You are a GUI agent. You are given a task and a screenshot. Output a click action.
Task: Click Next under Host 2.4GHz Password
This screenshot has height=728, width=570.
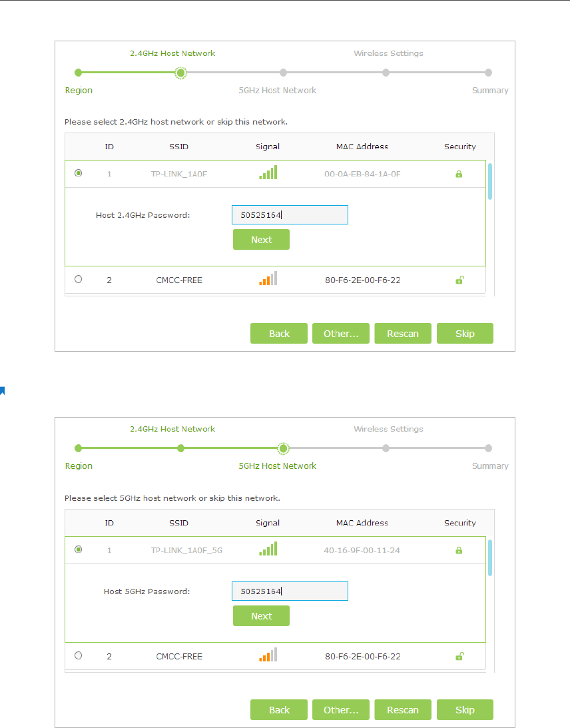tap(261, 240)
